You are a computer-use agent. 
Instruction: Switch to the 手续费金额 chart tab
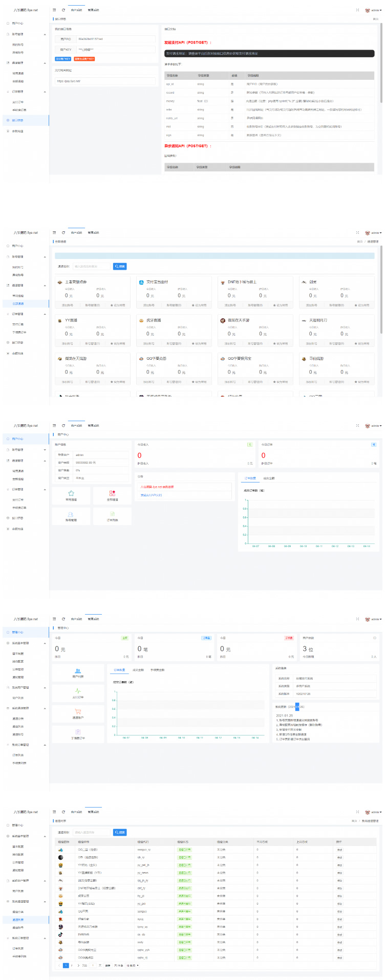click(158, 670)
